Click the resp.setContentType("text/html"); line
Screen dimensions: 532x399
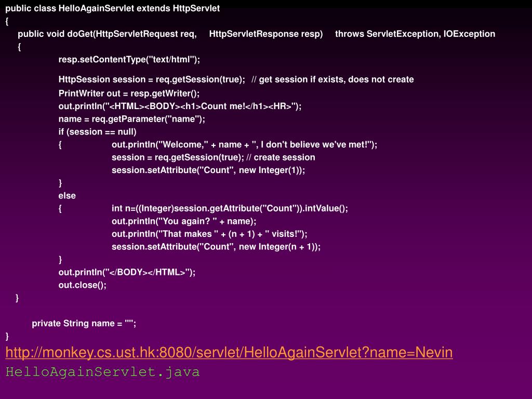(129, 59)
